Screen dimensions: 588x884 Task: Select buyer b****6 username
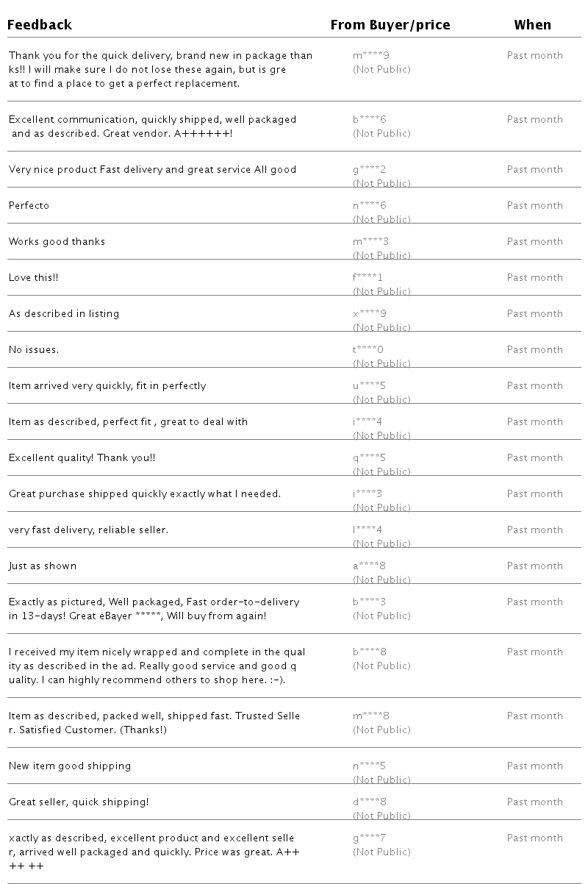point(369,119)
